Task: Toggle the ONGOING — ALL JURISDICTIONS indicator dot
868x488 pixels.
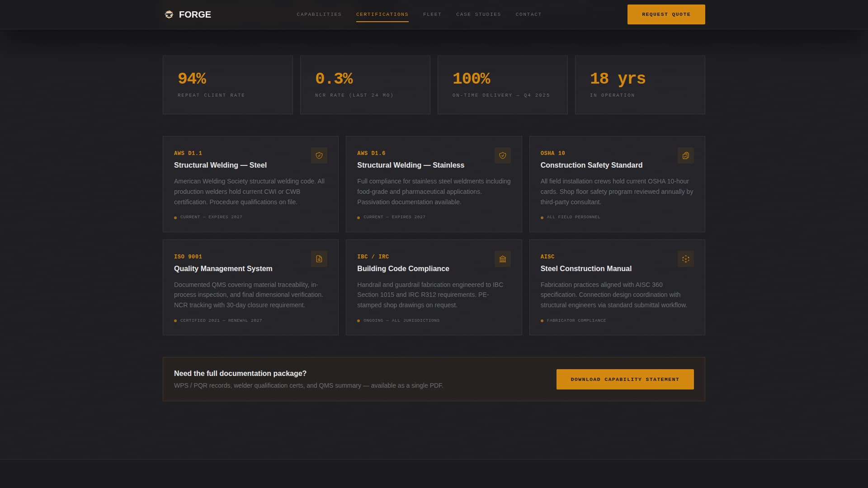Action: (359, 320)
